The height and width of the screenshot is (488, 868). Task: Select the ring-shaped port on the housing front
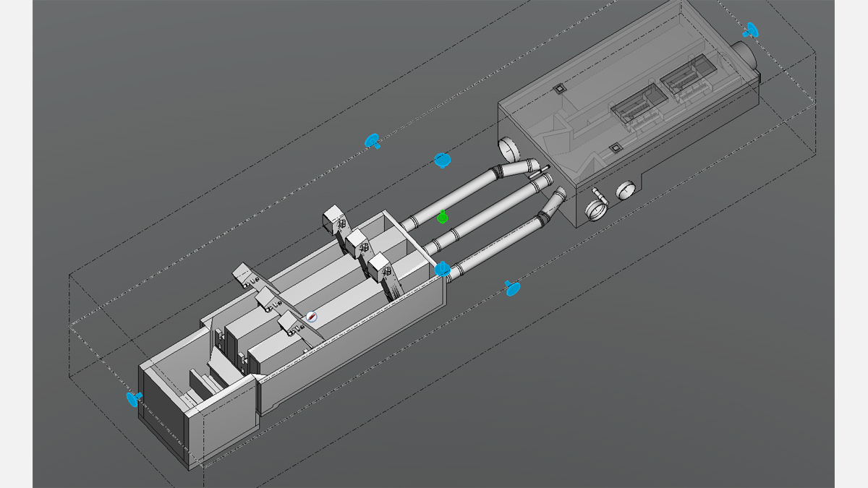[x=596, y=212]
